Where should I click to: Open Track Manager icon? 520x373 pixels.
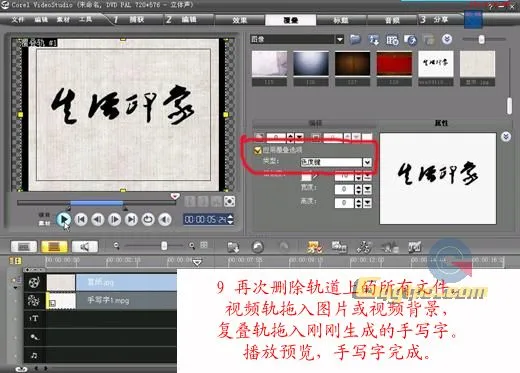(x=364, y=247)
